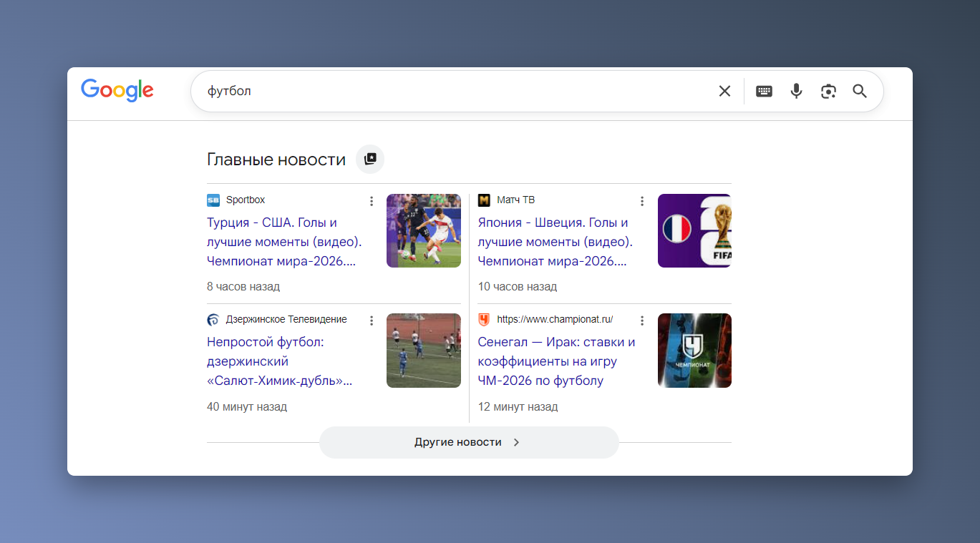
Task: Submit search with the magnifier icon
Action: coord(860,91)
